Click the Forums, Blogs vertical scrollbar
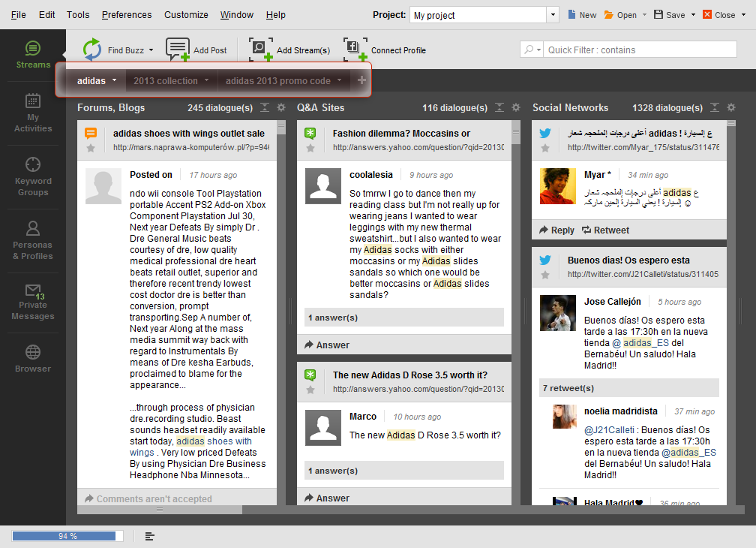The height and width of the screenshot is (548, 756). (x=281, y=128)
